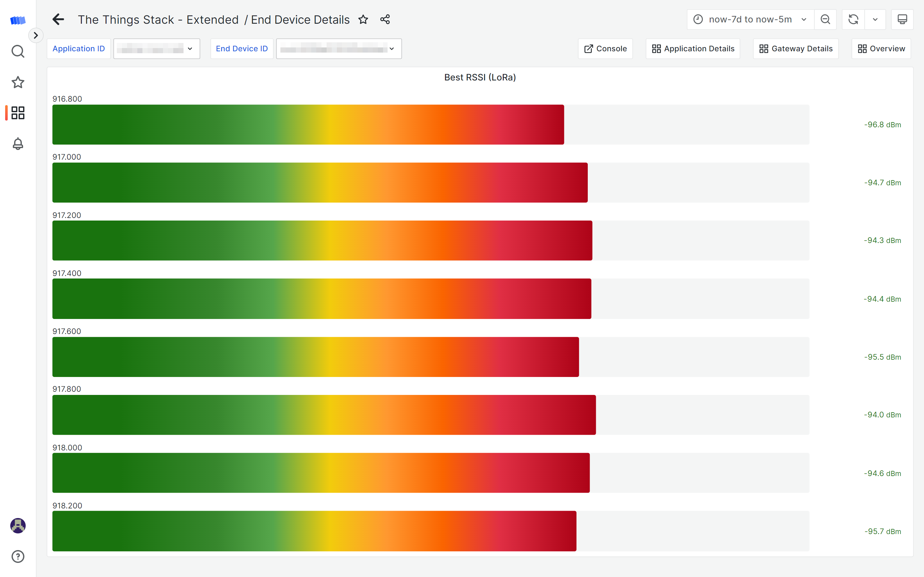Open the End Device ID dropdown
The width and height of the screenshot is (924, 577).
(339, 49)
